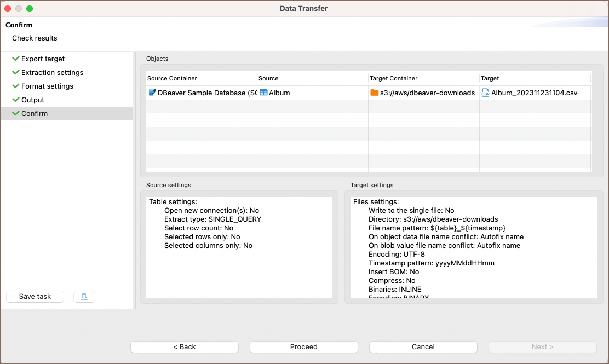Go back with the Back button
This screenshot has width=609, height=364.
coord(184,346)
